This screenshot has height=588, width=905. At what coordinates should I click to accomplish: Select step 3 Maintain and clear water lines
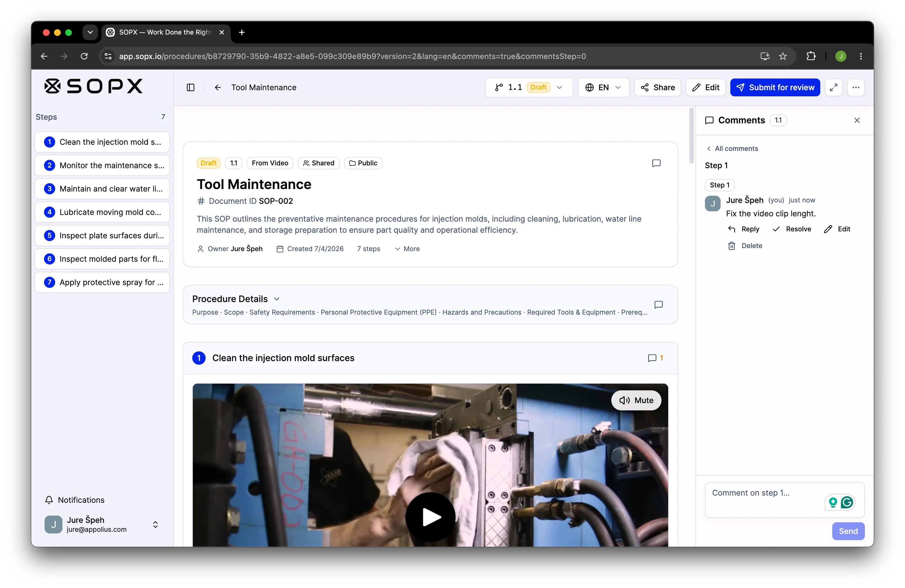pyautogui.click(x=102, y=189)
